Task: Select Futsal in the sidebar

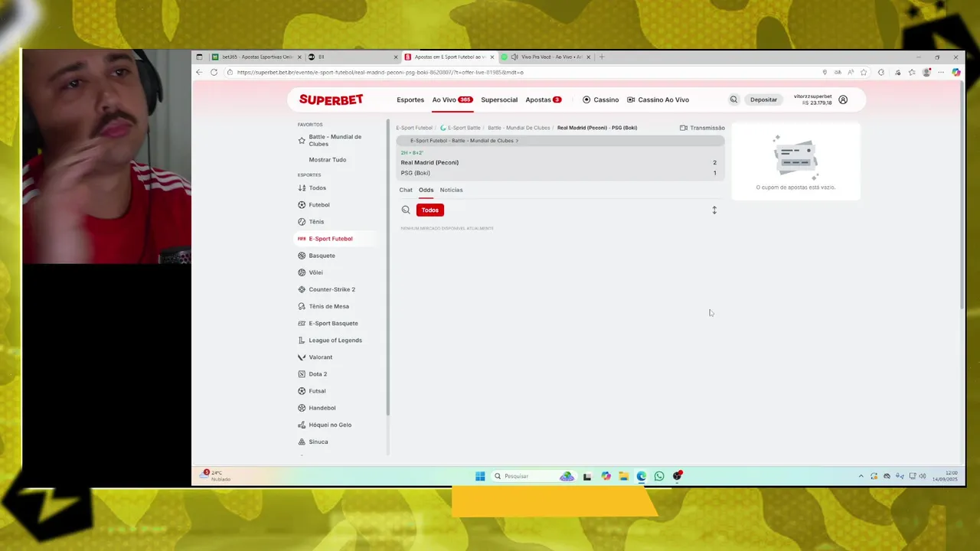Action: pos(317,391)
